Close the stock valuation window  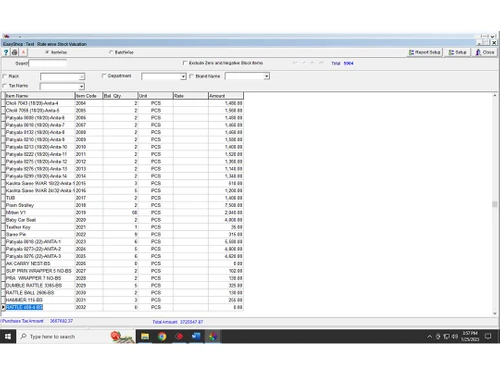(x=485, y=52)
